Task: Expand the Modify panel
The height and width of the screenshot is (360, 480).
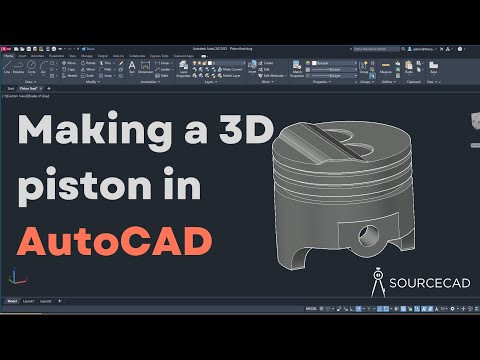Action: pos(93,82)
